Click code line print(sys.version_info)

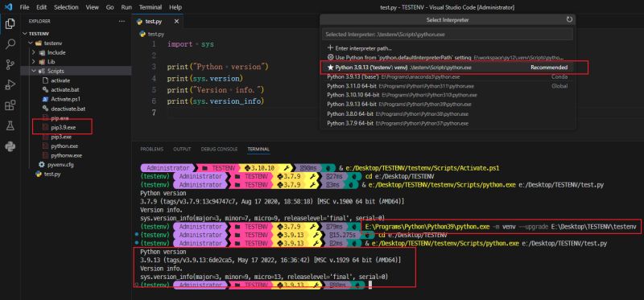(215, 101)
